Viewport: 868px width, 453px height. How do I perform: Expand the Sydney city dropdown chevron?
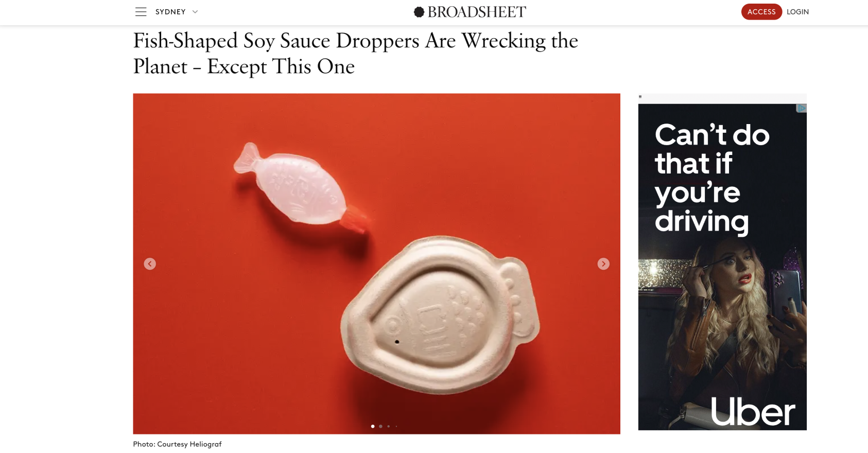pyautogui.click(x=195, y=12)
